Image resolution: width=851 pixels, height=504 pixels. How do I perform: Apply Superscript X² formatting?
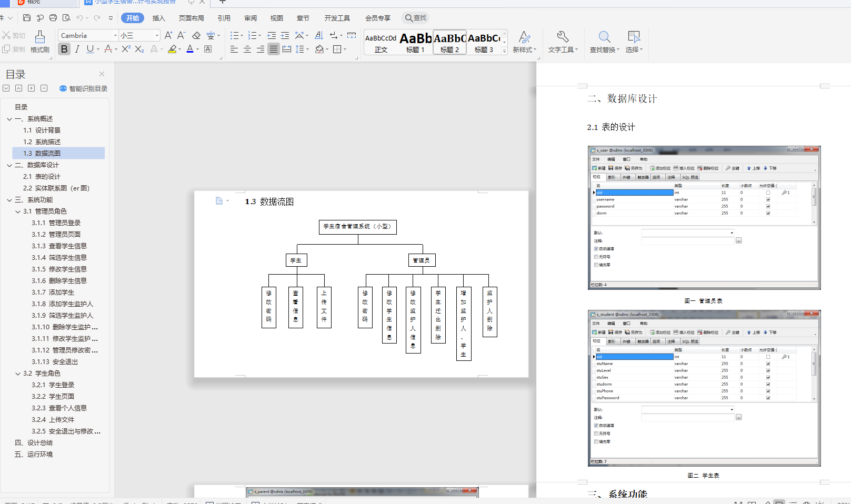126,49
